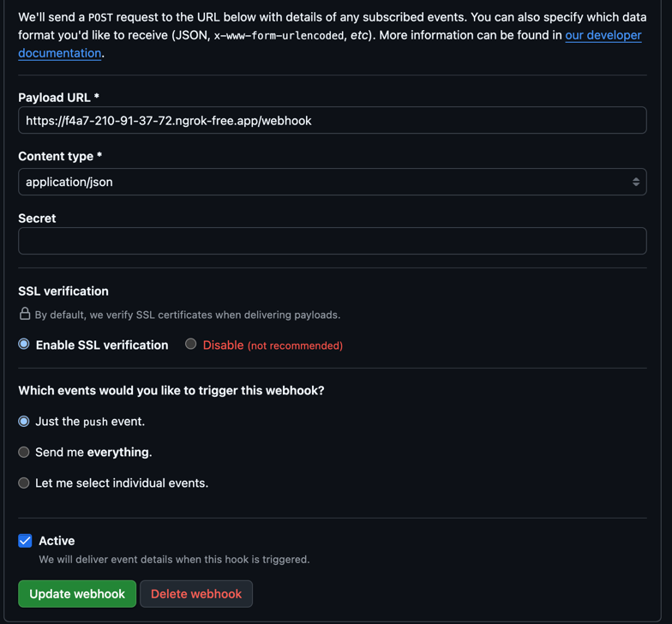
Task: Click the Just the push event label
Action: [x=90, y=422]
